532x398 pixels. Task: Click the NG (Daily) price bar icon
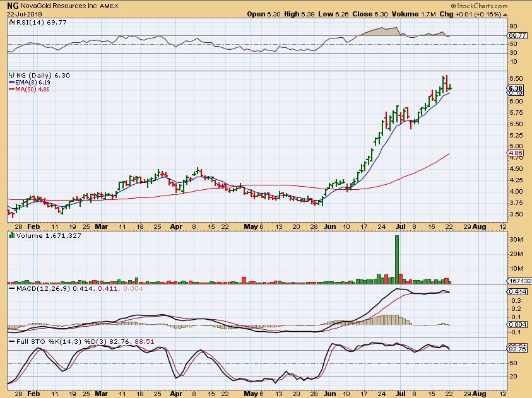[11, 76]
